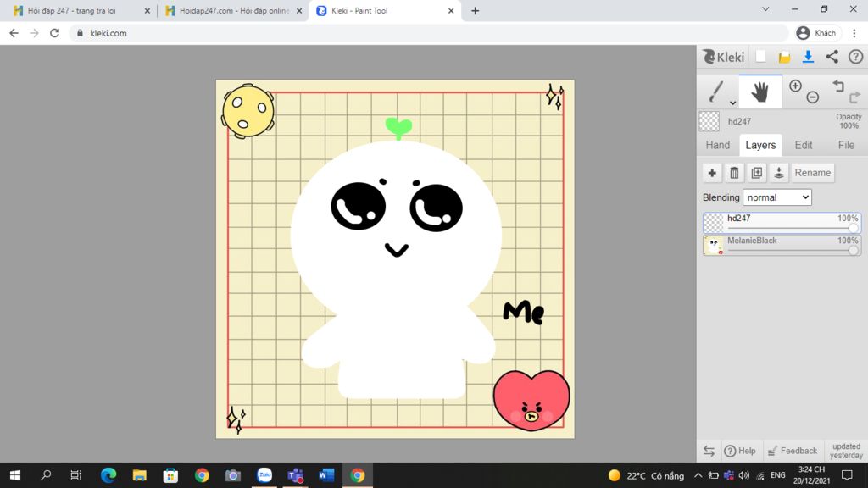Redo the undone action
Screen dimensions: 868x488
coord(854,97)
